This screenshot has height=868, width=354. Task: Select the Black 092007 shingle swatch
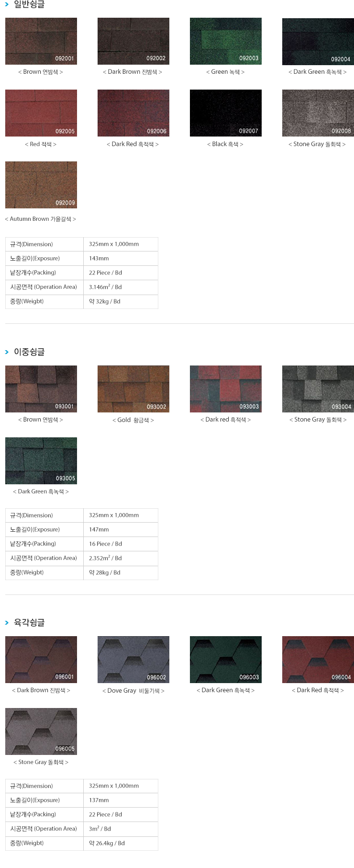pyautogui.click(x=226, y=113)
